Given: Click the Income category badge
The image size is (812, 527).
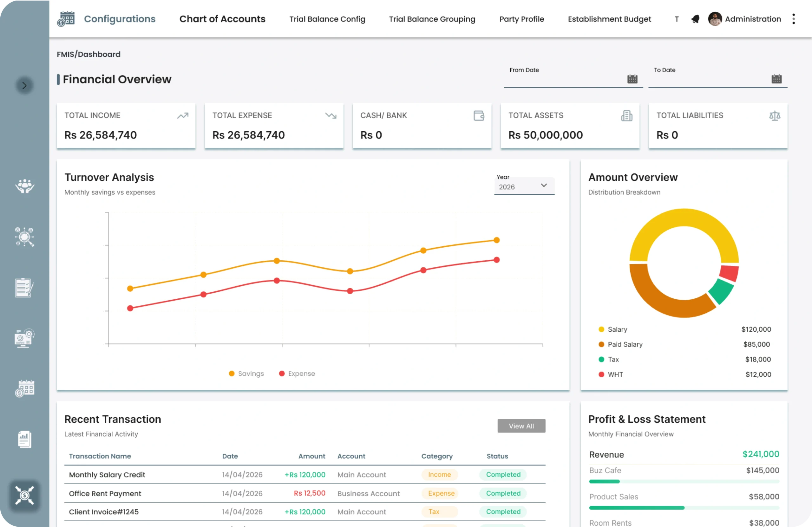Looking at the screenshot, I should pyautogui.click(x=439, y=474).
